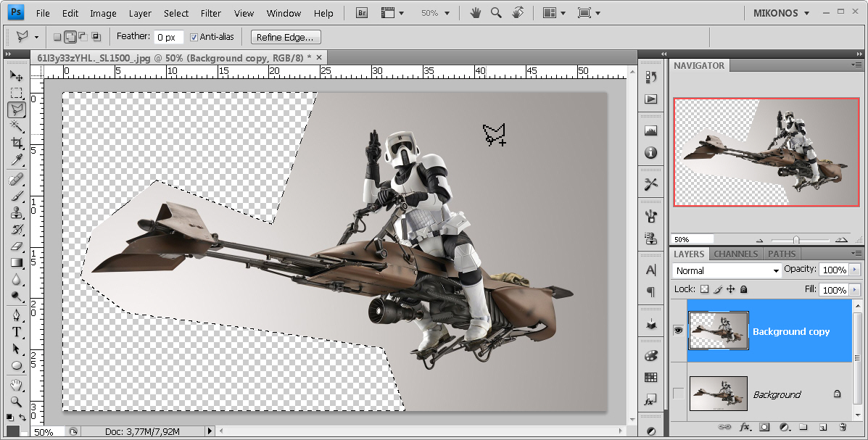Open the Layers panel menu

point(856,254)
